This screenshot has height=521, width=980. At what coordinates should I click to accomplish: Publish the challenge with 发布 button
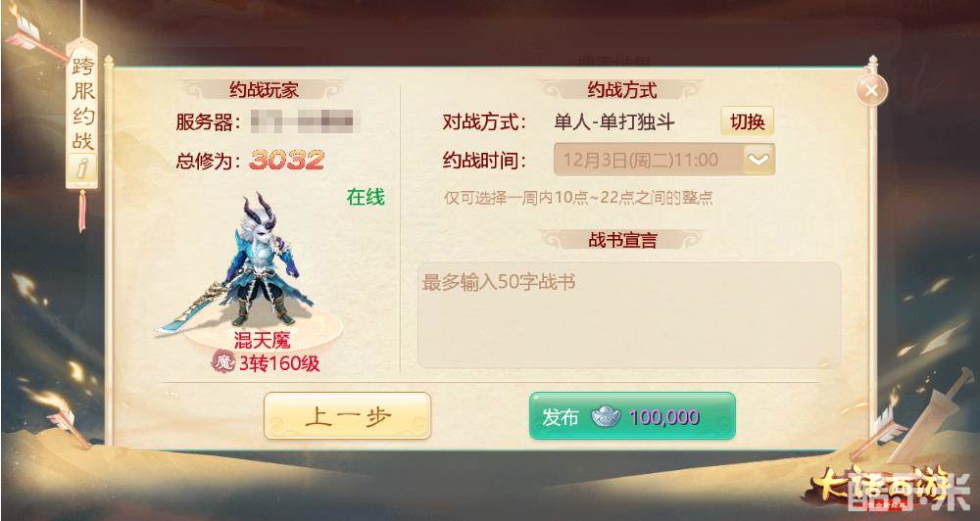[x=632, y=416]
